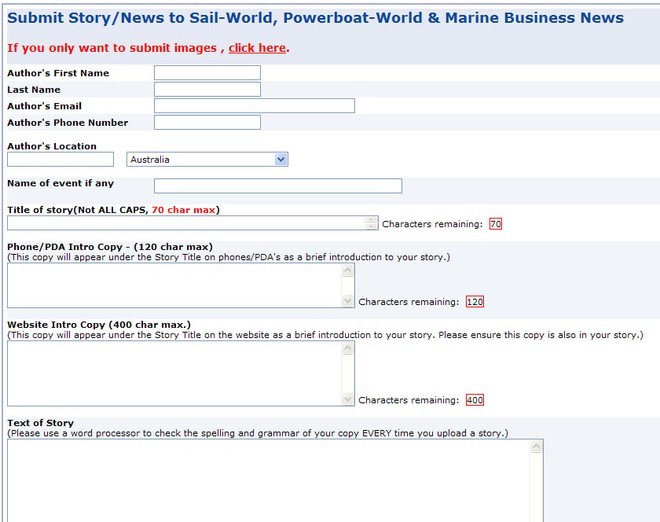Open the 'click here' images link
Viewport: 660px width, 522px height.
[257, 48]
